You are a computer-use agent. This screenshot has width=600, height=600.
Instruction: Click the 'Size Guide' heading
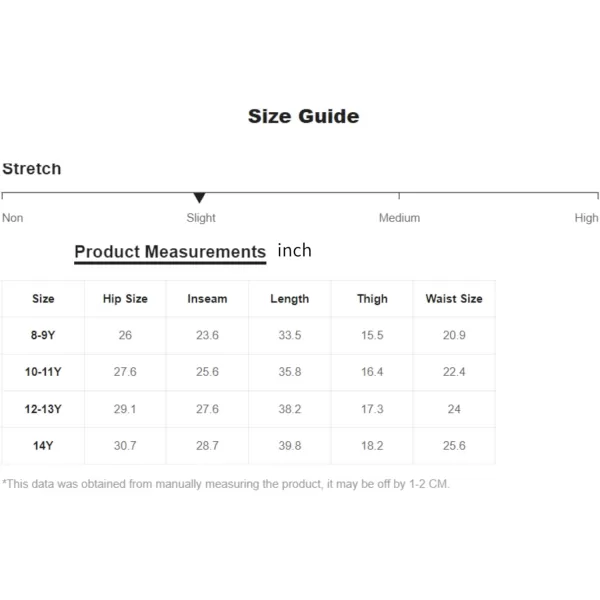pos(303,116)
